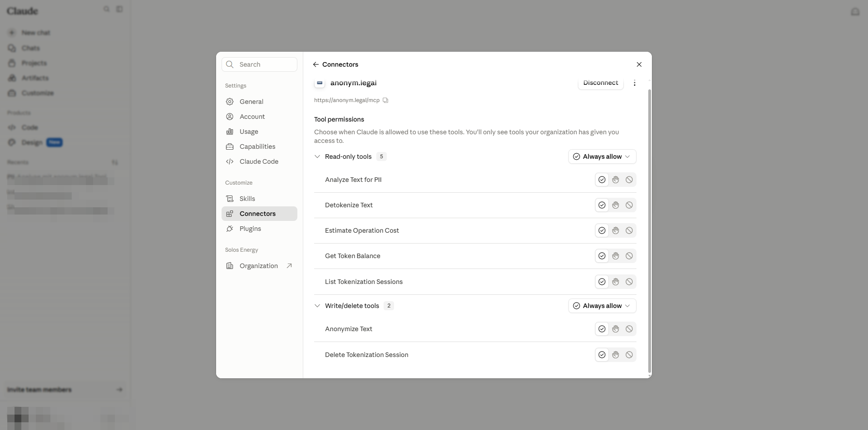The width and height of the screenshot is (868, 430).
Task: Block the Delete Tokenization Session tool
Action: tap(629, 355)
